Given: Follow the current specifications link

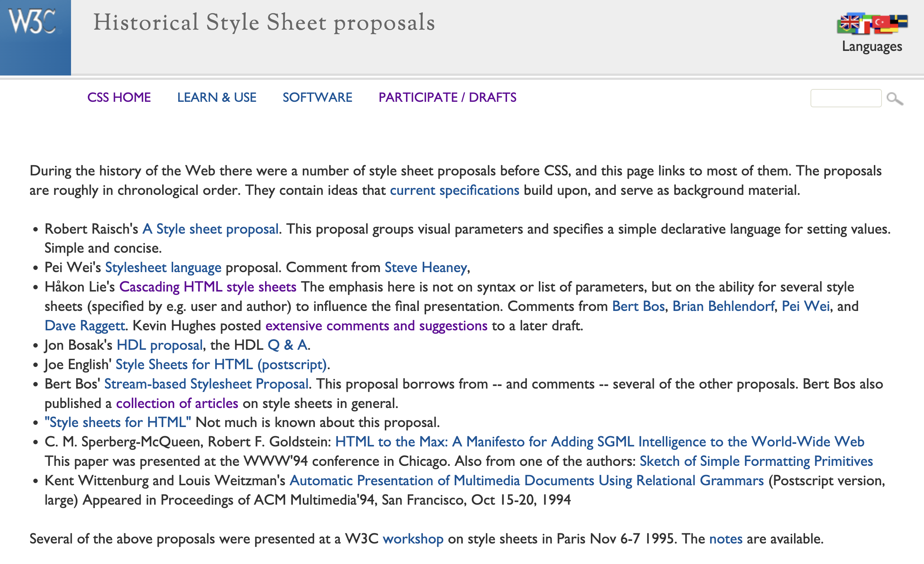Looking at the screenshot, I should 455,190.
